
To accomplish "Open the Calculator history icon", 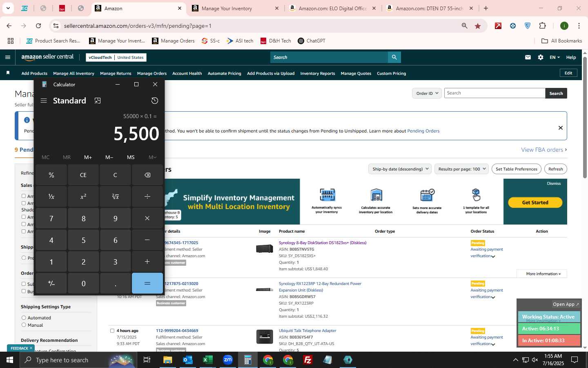I will pos(155,101).
